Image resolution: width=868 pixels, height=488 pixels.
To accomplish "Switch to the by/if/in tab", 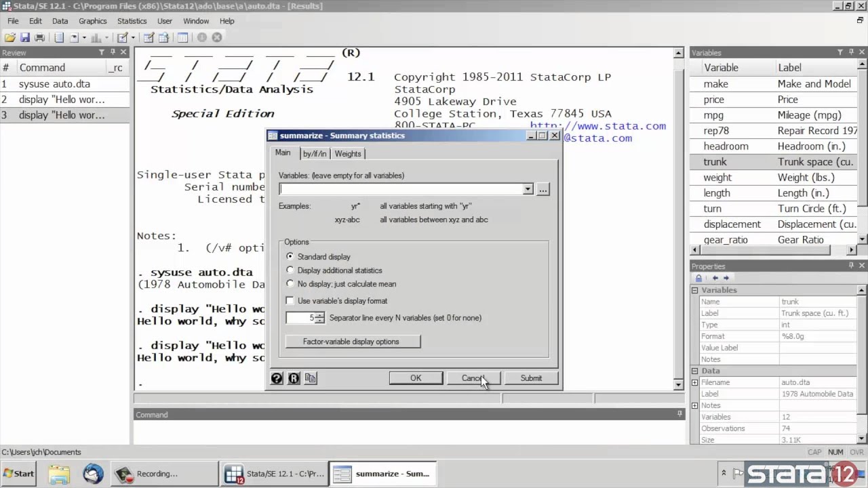I will tap(314, 154).
